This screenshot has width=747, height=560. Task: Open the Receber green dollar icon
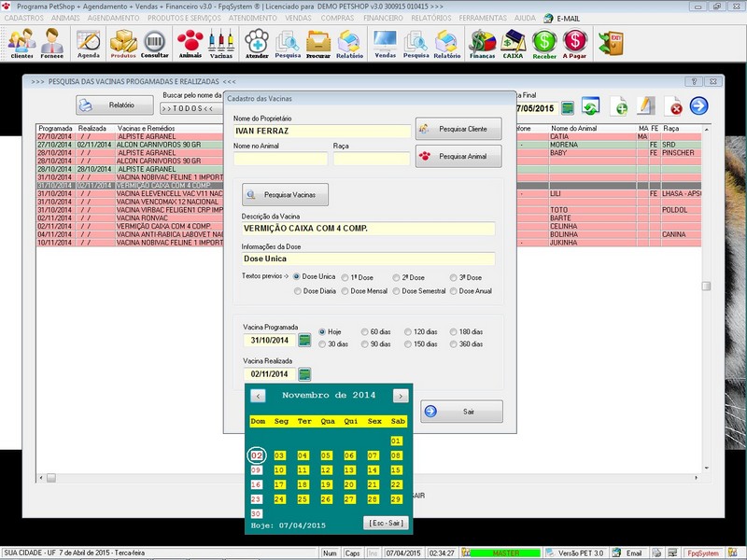[544, 44]
